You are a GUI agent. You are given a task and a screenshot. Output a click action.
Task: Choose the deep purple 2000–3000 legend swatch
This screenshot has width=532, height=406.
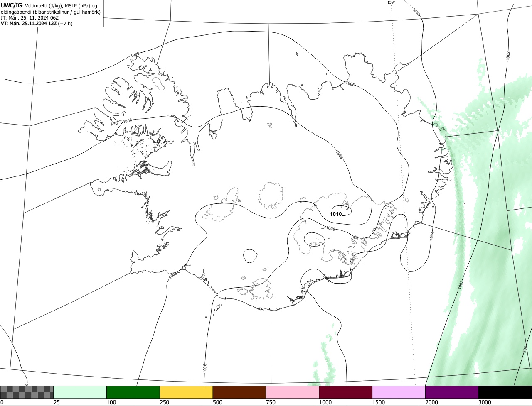click(452, 392)
